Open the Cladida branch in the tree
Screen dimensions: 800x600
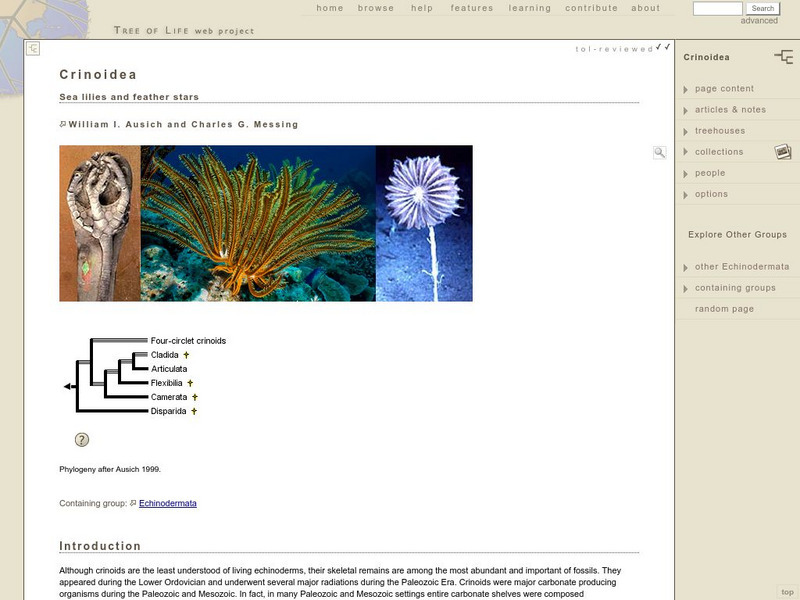click(x=164, y=355)
